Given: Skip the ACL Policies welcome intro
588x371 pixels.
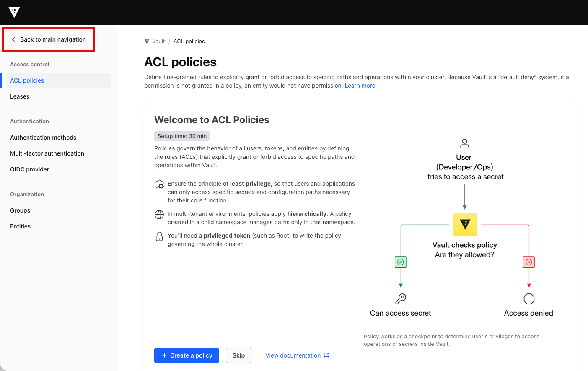Looking at the screenshot, I should (x=238, y=355).
